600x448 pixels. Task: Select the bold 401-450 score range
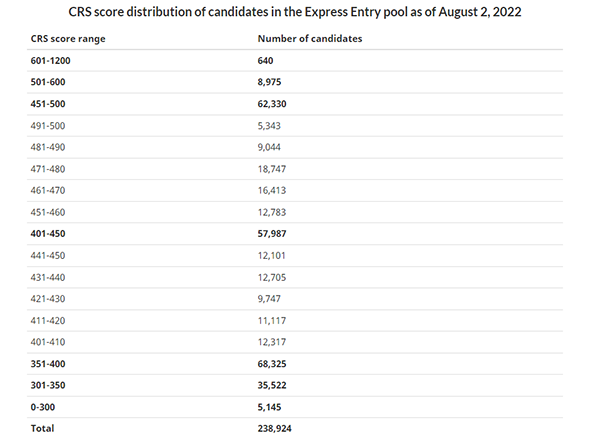click(x=51, y=233)
